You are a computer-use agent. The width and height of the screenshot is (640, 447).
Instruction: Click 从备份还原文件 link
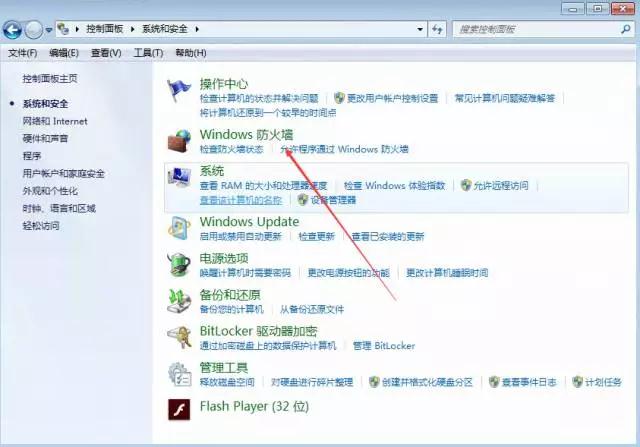pos(312,309)
